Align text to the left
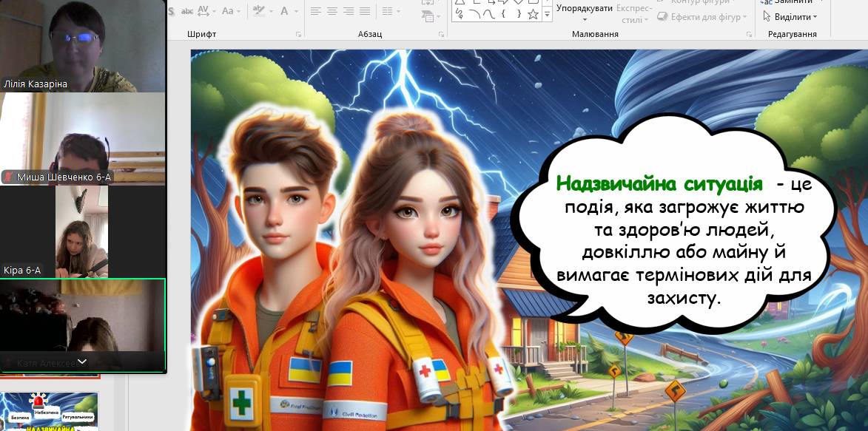 point(315,11)
